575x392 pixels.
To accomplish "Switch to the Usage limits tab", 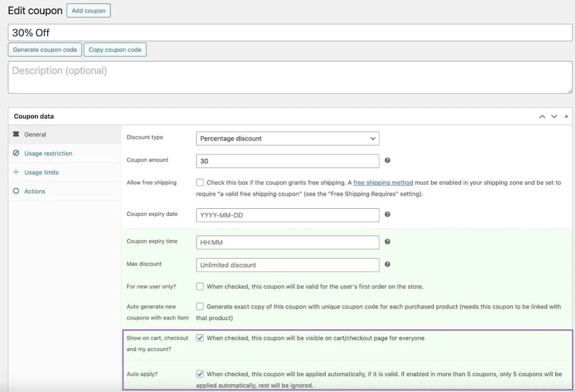I will point(41,172).
